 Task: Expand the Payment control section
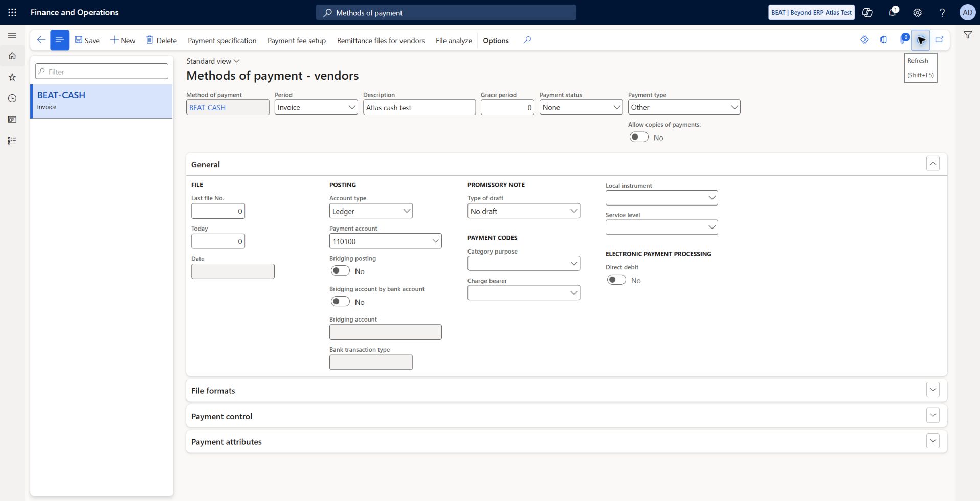933,415
